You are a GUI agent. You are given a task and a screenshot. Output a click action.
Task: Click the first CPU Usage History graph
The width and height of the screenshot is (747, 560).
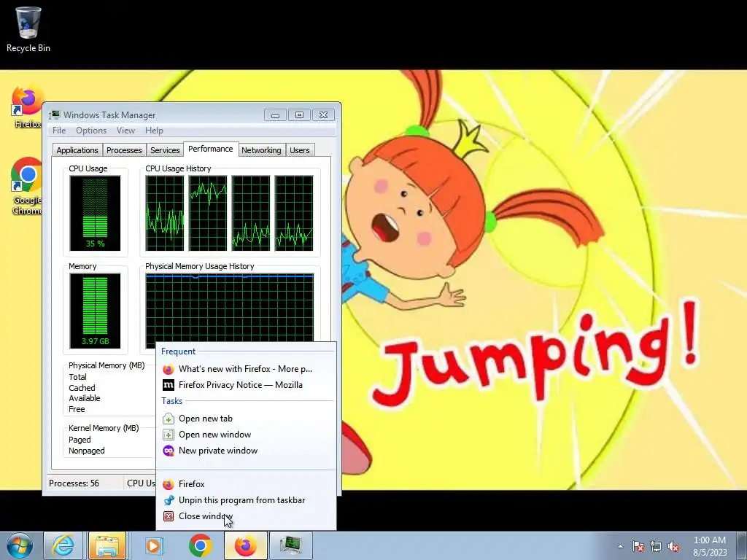click(164, 213)
